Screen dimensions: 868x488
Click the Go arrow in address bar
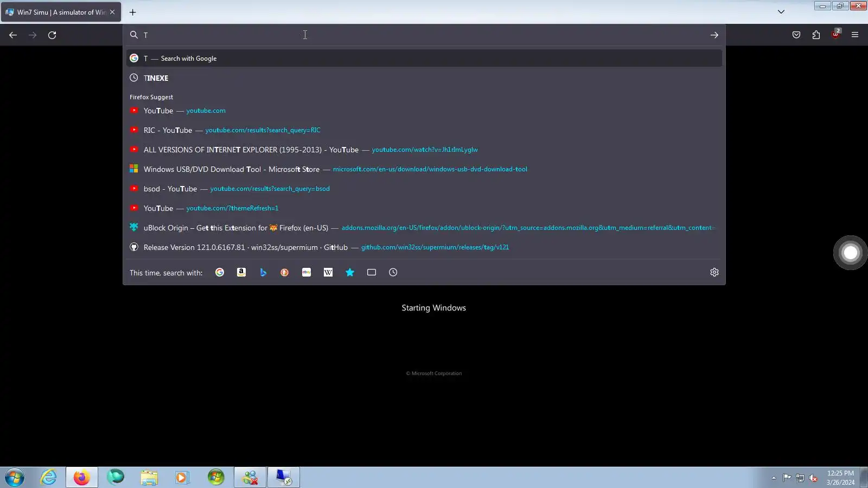click(x=714, y=35)
